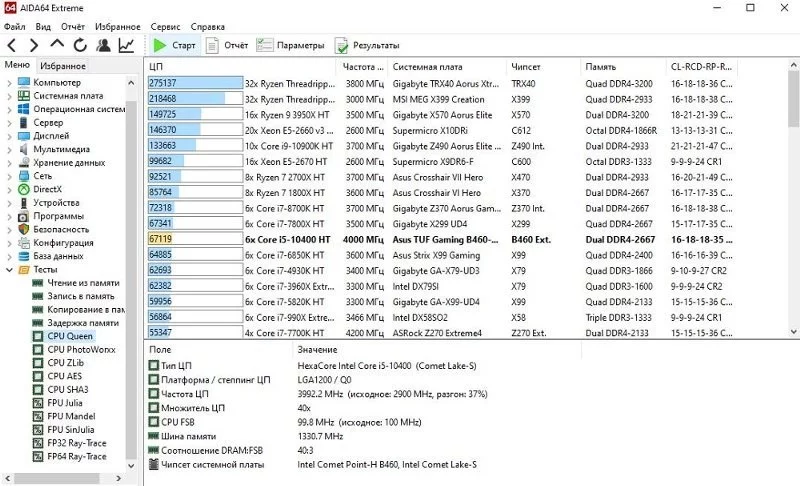This screenshot has width=800, height=486.
Task: Start the benchmark with Старт button
Action: click(x=174, y=45)
